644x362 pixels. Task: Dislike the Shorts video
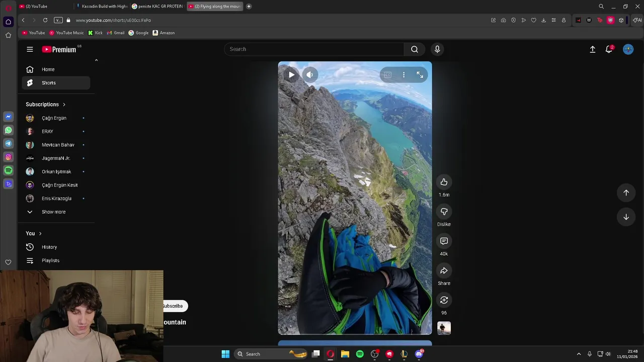(444, 212)
